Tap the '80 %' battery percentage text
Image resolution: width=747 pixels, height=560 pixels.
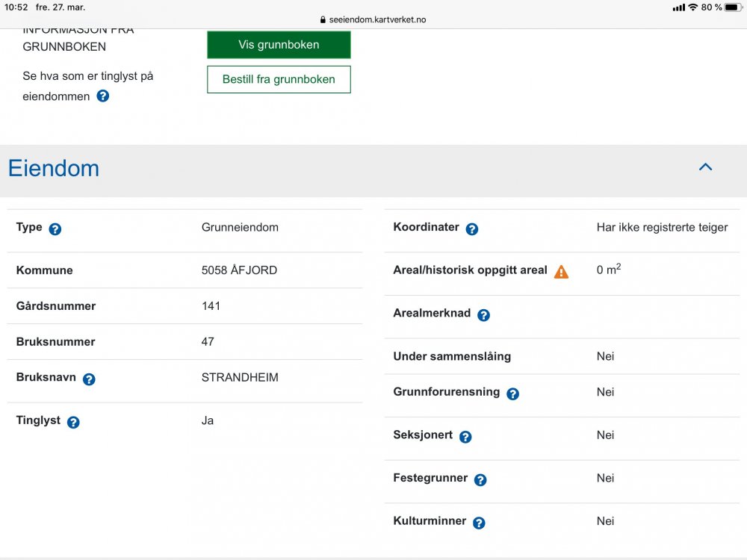[711, 7]
